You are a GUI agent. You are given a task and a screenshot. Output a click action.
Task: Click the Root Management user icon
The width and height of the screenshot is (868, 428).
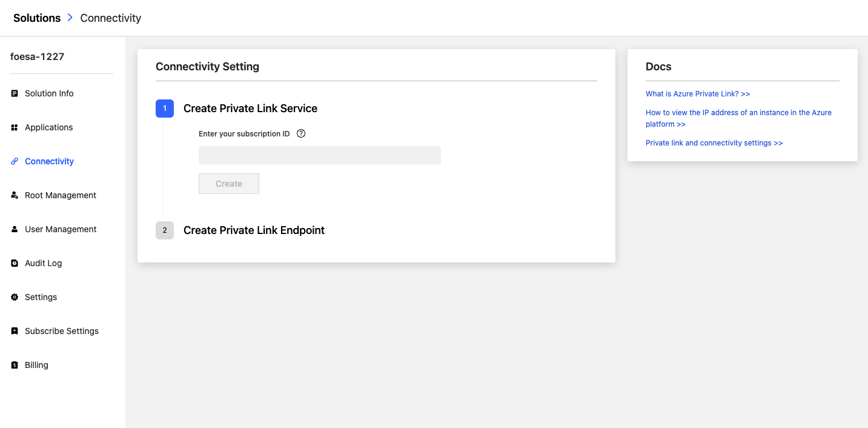[15, 195]
